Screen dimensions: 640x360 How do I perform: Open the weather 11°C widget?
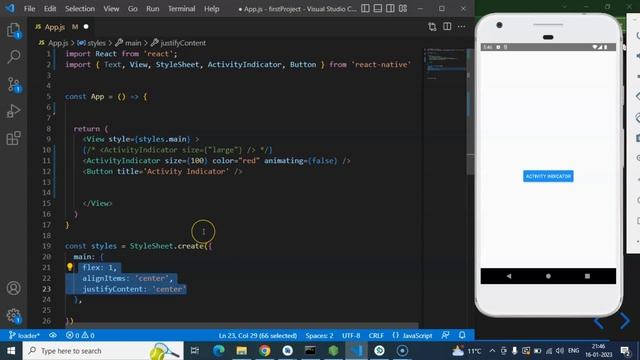pyautogui.click(x=466, y=351)
